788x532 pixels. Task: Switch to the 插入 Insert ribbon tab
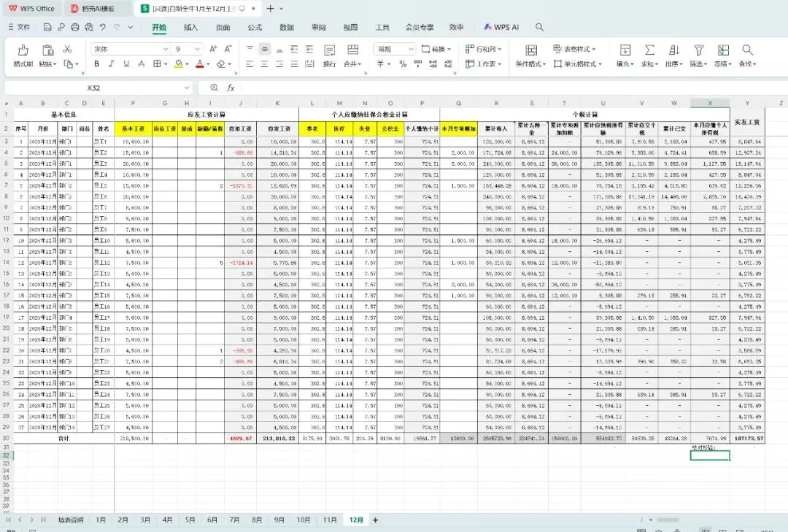(191, 27)
